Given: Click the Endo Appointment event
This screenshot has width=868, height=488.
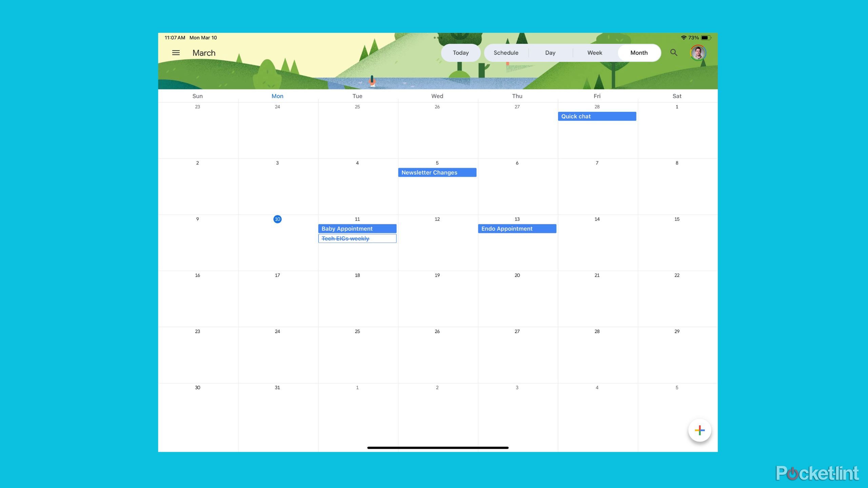Looking at the screenshot, I should point(516,228).
